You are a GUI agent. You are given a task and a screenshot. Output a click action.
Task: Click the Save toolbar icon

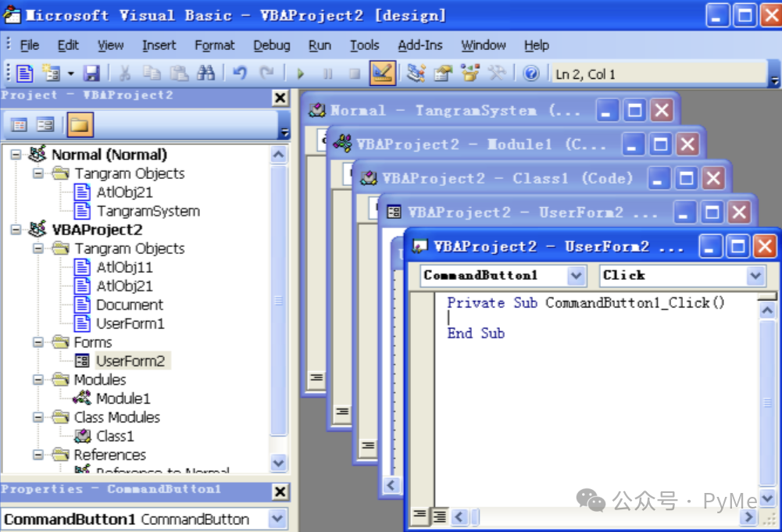(91, 73)
